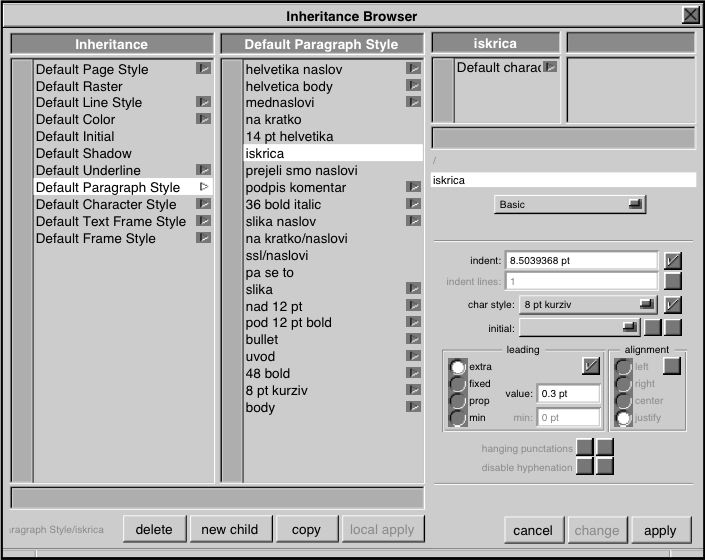Image resolution: width=705 pixels, height=560 pixels.
Task: Select pa se to paragraph style
Action: click(x=333, y=272)
